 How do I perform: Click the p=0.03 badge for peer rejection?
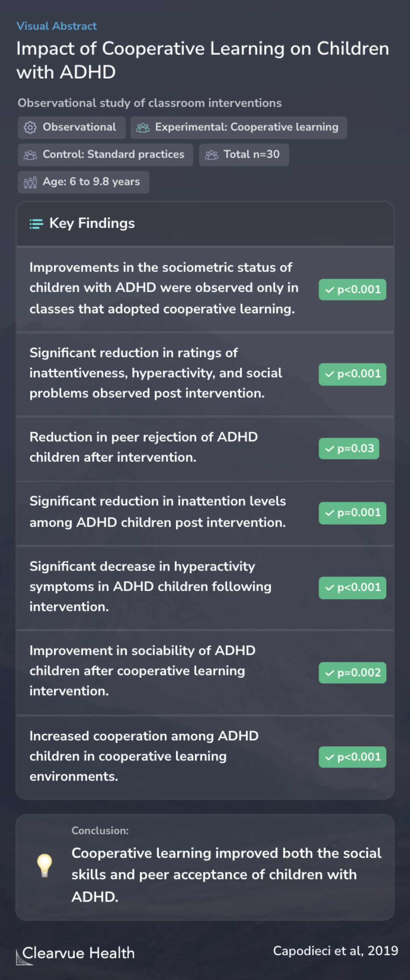[x=349, y=449]
